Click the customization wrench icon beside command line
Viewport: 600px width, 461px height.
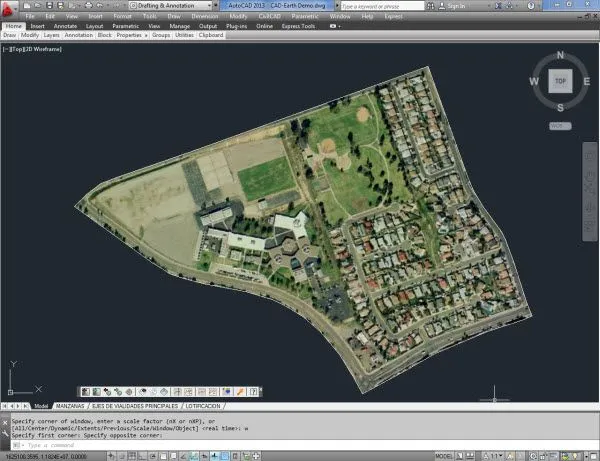coord(5,433)
